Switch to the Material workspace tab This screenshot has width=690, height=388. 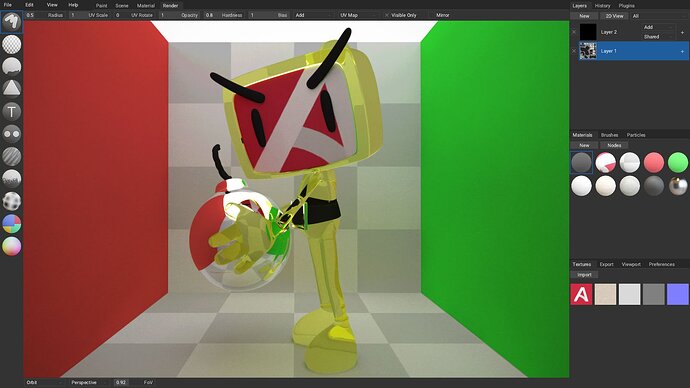click(x=146, y=6)
